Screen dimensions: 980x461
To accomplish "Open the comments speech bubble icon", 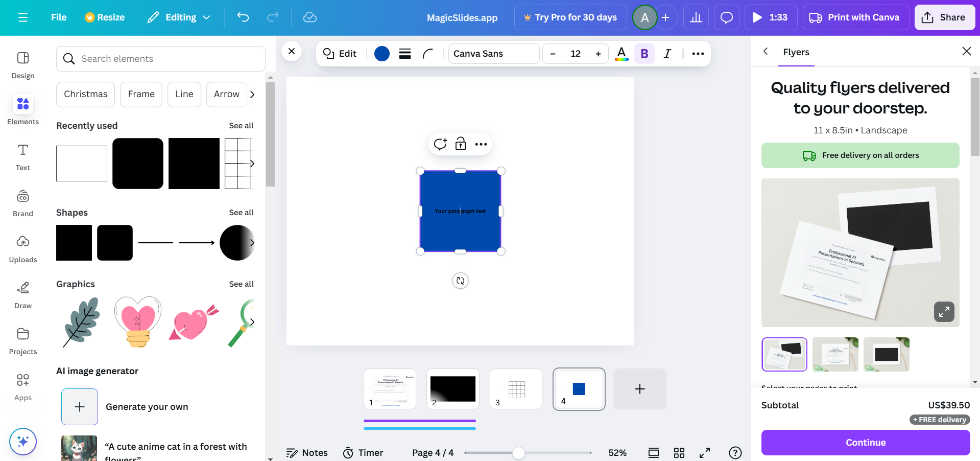I will pos(726,17).
